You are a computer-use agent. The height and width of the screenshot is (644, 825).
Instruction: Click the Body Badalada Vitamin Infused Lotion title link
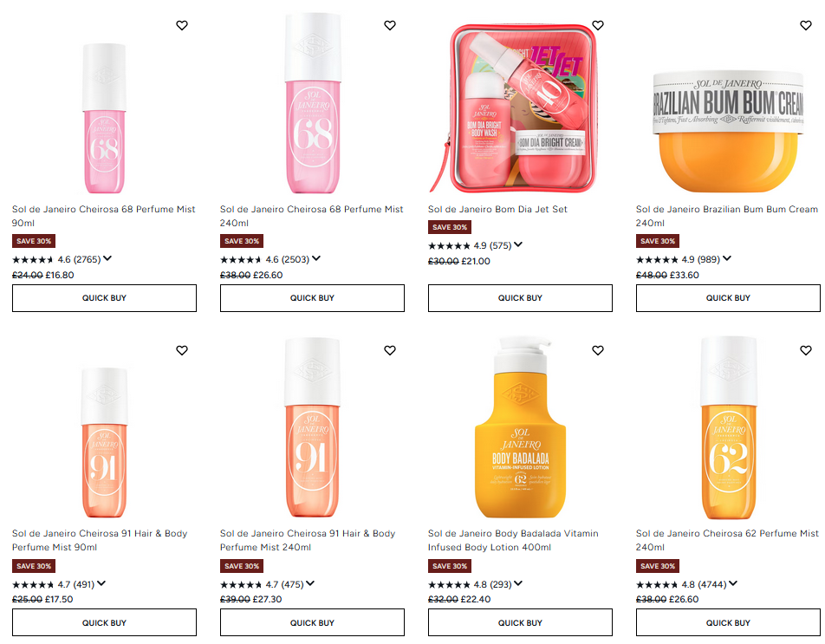(512, 540)
